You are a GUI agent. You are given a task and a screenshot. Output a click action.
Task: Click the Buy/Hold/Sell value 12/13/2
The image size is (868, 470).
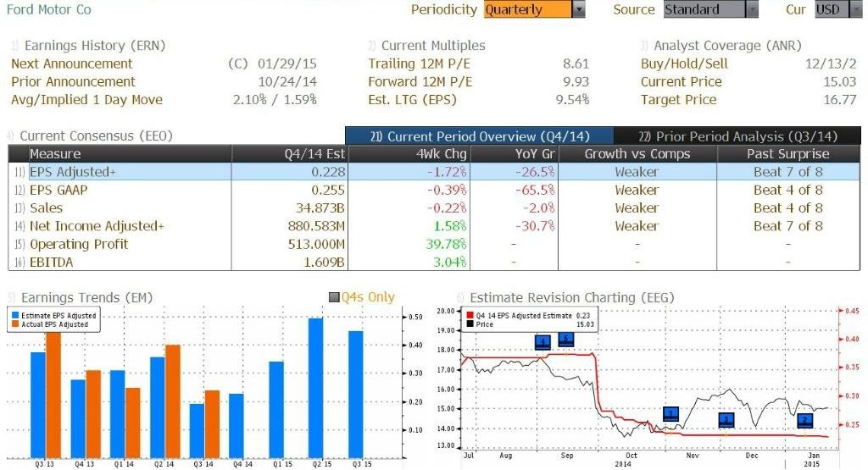coord(831,64)
